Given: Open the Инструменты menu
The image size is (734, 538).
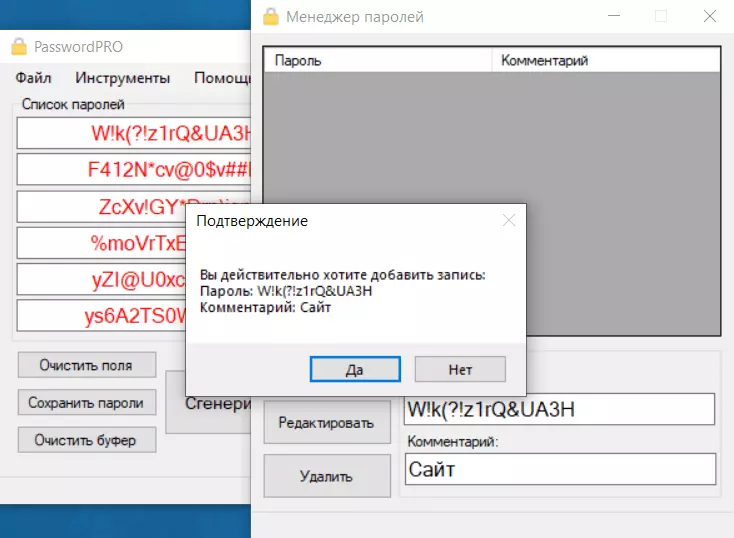Looking at the screenshot, I should pos(122,78).
